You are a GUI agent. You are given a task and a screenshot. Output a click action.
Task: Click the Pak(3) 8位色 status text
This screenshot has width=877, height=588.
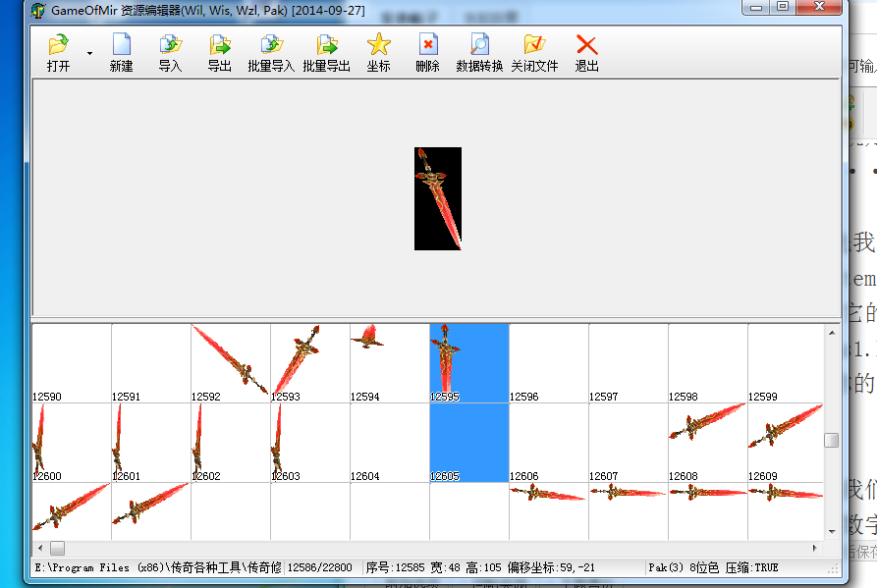(x=684, y=568)
